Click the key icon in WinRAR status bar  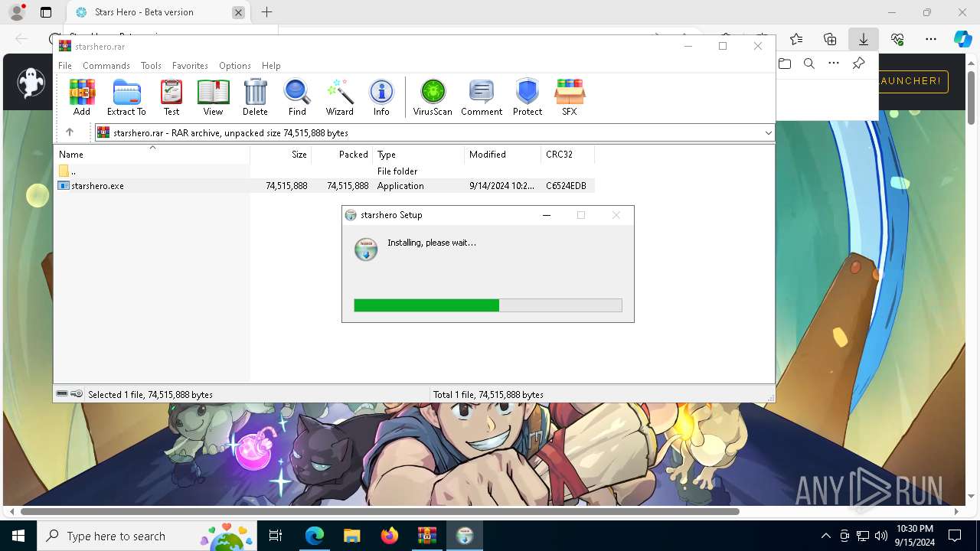click(77, 394)
